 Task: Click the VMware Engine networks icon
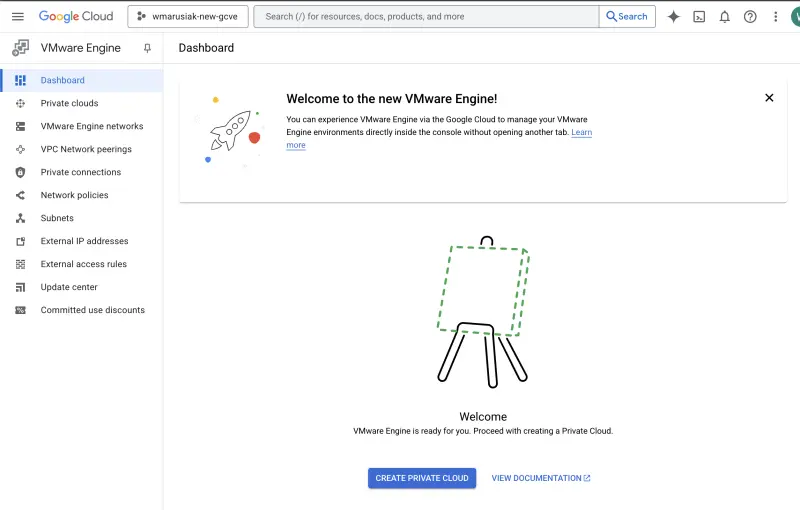[20, 126]
